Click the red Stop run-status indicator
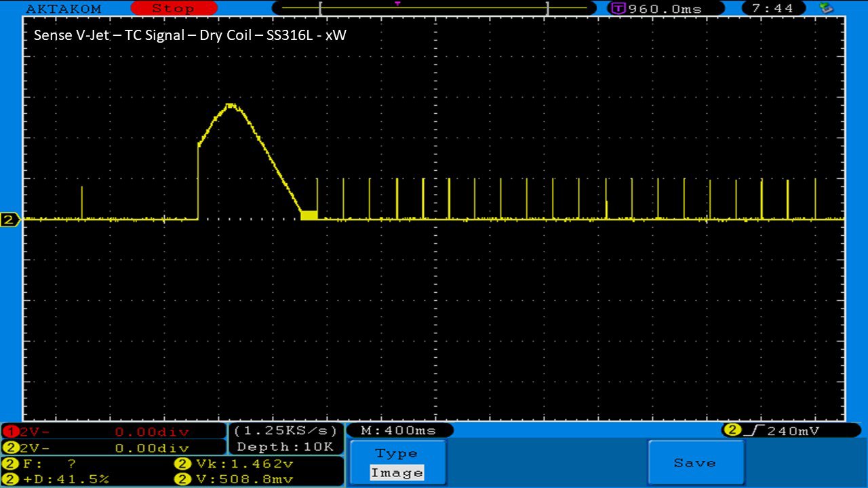 [x=174, y=9]
